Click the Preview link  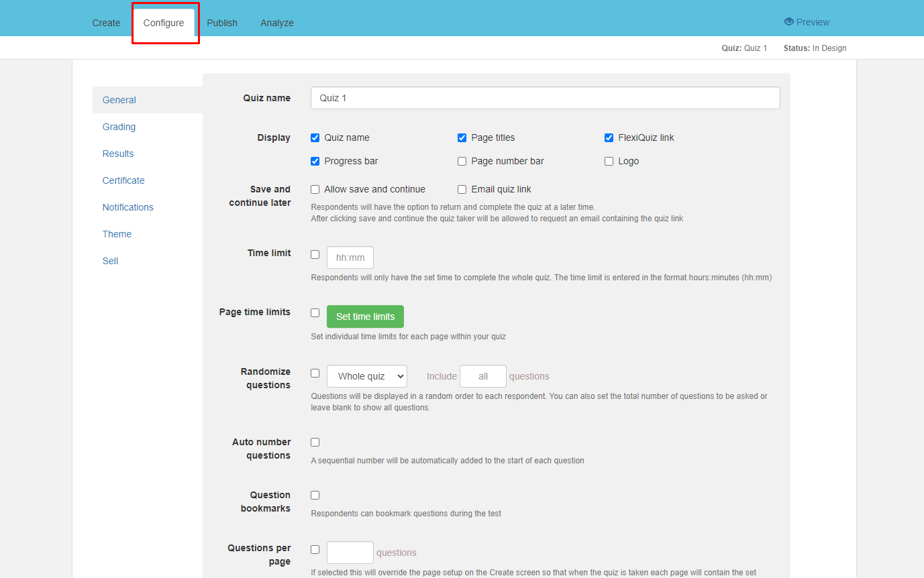(807, 22)
